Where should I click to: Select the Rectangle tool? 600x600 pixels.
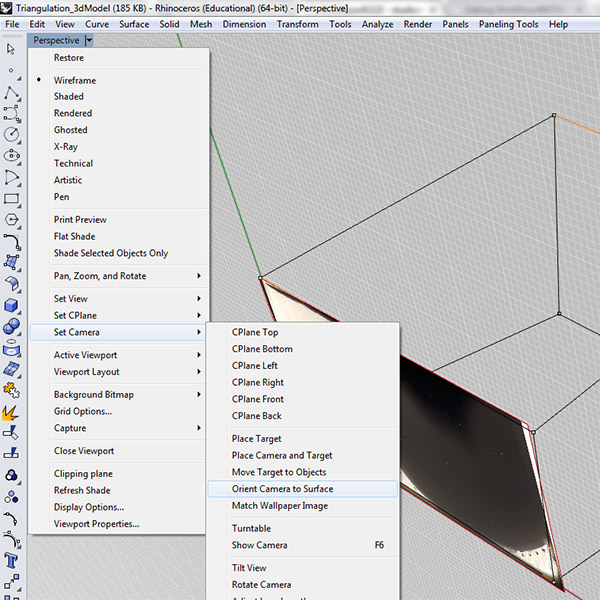click(x=11, y=199)
